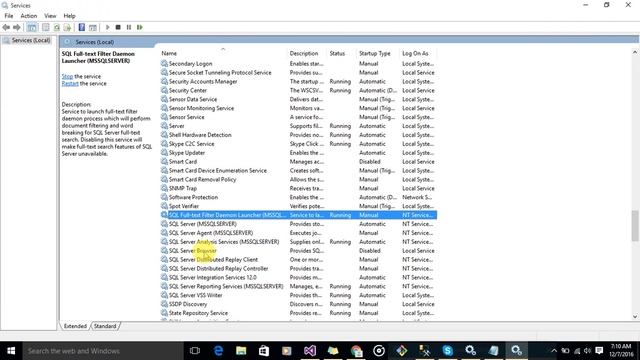Toggle the Show/Hide Console Tree icon
This screenshot has width=640, height=360.
tap(31, 27)
